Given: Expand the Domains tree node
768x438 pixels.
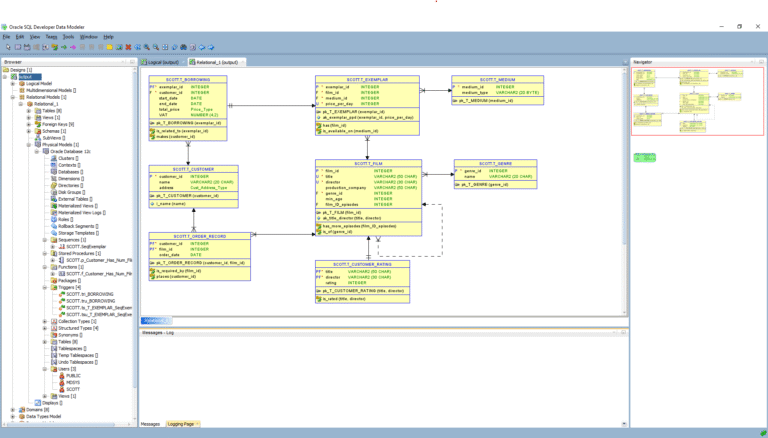Looking at the screenshot, I should [x=13, y=409].
